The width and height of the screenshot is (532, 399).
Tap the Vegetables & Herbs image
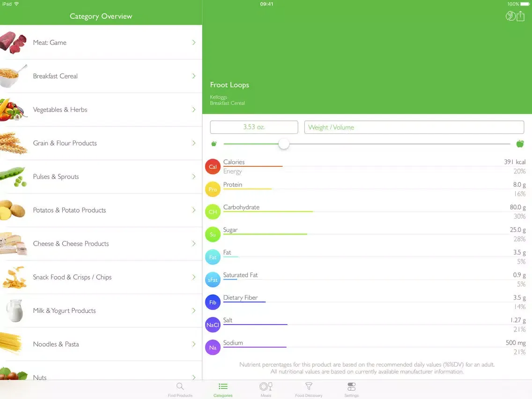pyautogui.click(x=13, y=110)
